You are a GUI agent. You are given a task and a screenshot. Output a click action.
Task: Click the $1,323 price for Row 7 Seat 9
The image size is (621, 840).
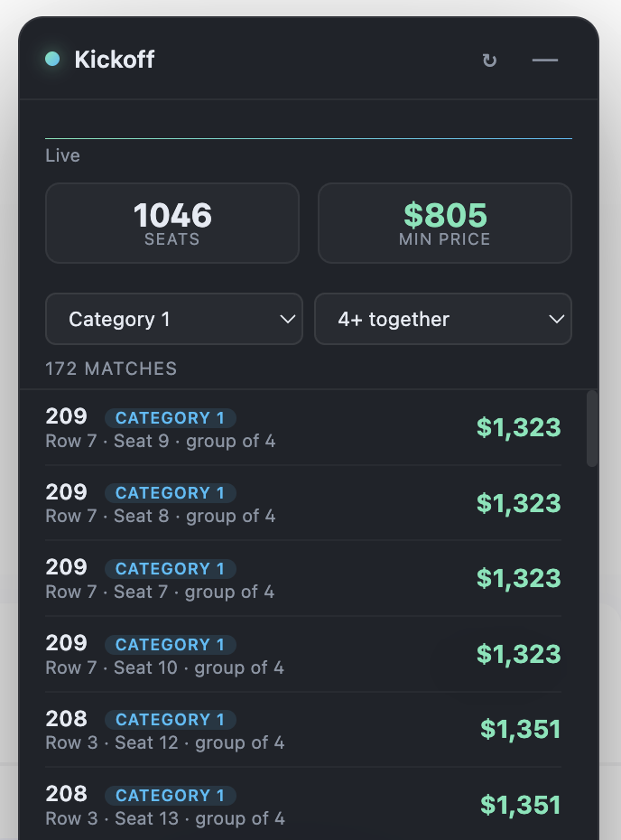coord(519,427)
